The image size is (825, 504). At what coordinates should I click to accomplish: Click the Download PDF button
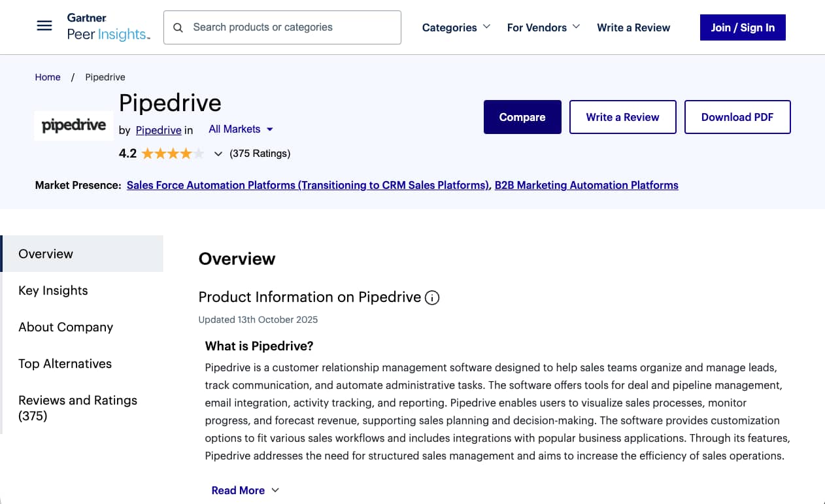[737, 117]
